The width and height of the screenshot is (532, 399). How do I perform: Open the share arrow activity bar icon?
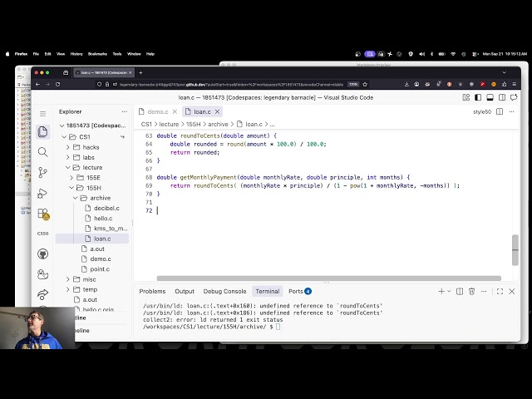(x=42, y=294)
